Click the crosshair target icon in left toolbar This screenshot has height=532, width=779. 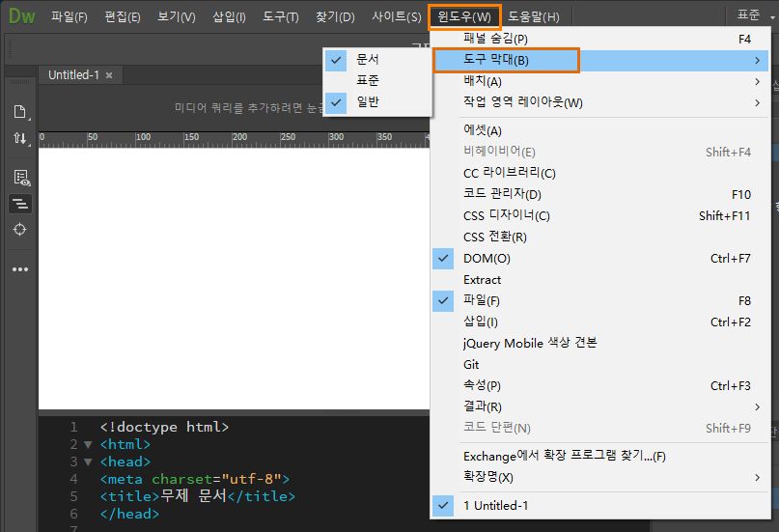point(20,230)
